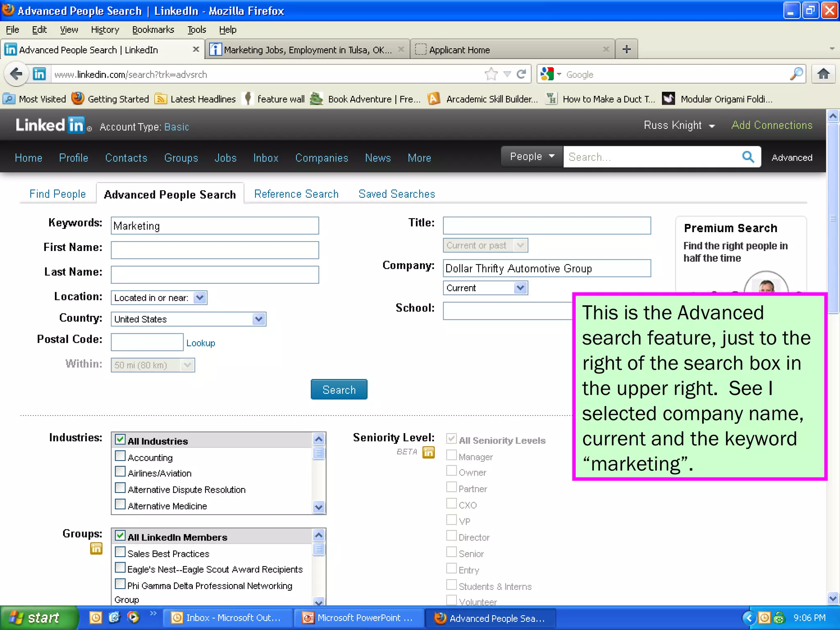Toggle the All Industries checkbox
The width and height of the screenshot is (840, 630).
click(x=120, y=440)
